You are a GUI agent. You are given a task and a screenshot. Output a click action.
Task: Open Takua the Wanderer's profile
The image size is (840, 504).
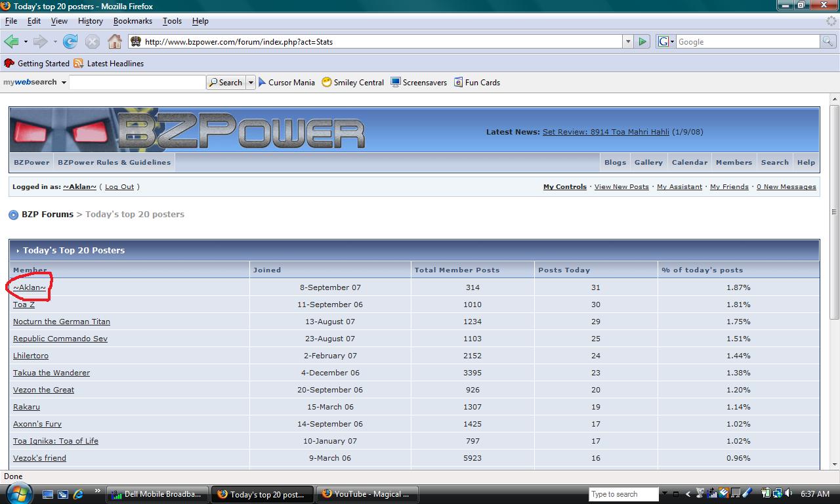tap(51, 373)
